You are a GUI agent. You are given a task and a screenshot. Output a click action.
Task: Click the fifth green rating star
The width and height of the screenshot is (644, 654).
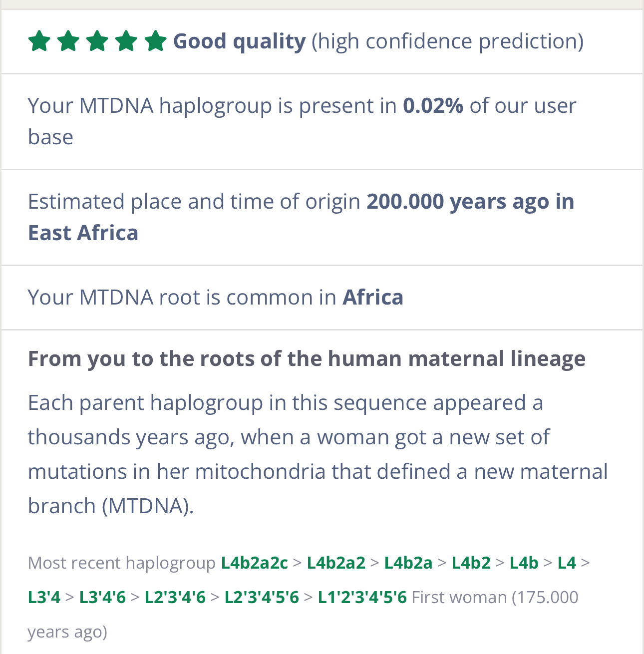156,41
